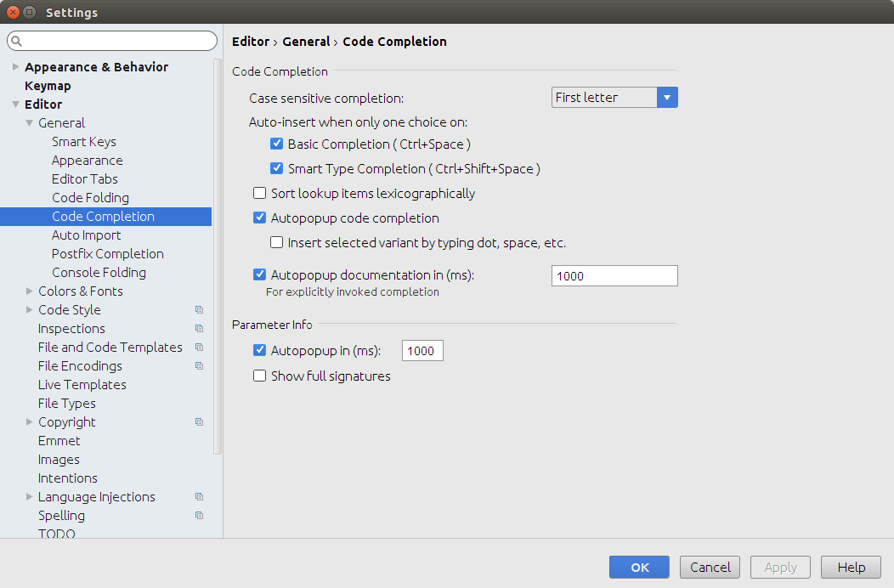The image size is (894, 588).
Task: Click the project-level icon beside Language Injections
Action: 199,497
